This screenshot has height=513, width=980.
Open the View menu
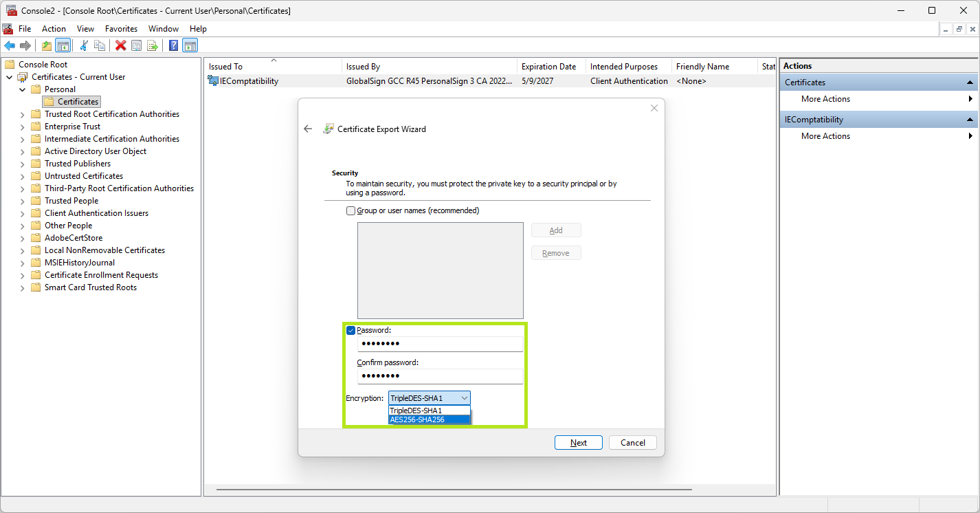click(85, 29)
